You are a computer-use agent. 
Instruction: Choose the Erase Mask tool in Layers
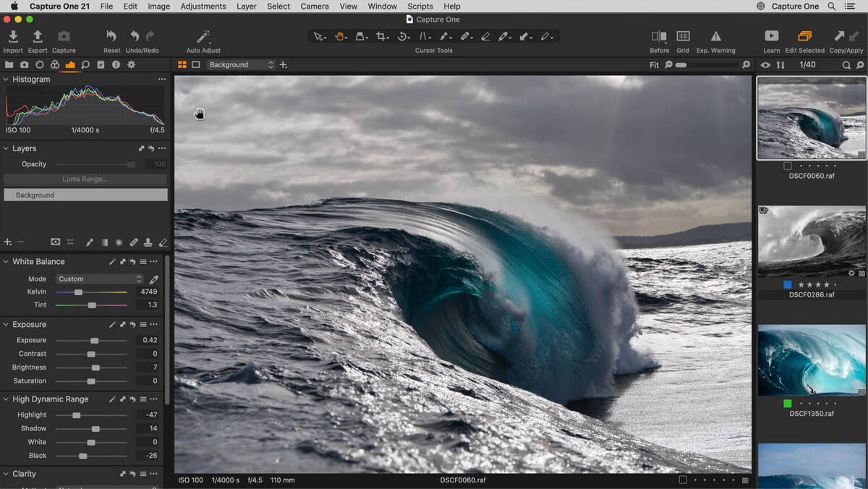tap(163, 242)
